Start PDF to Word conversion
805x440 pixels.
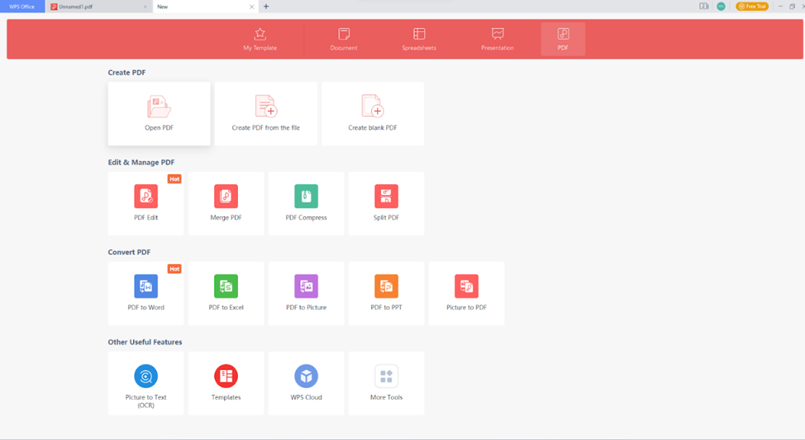pos(146,293)
